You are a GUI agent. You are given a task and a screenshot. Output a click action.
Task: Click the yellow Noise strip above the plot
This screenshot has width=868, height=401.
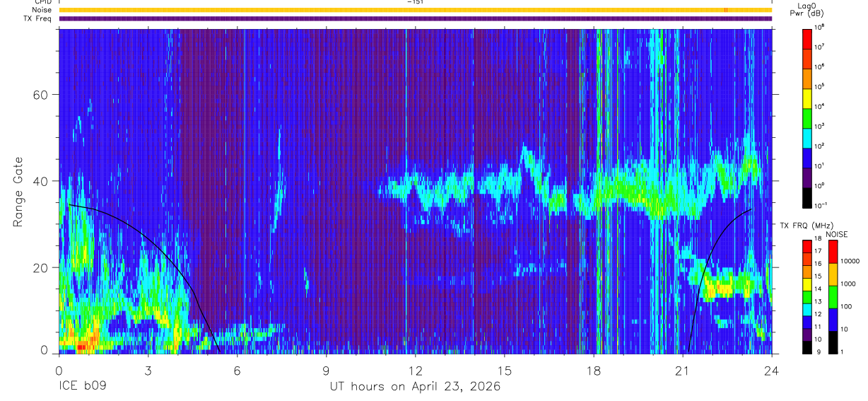(415, 10)
